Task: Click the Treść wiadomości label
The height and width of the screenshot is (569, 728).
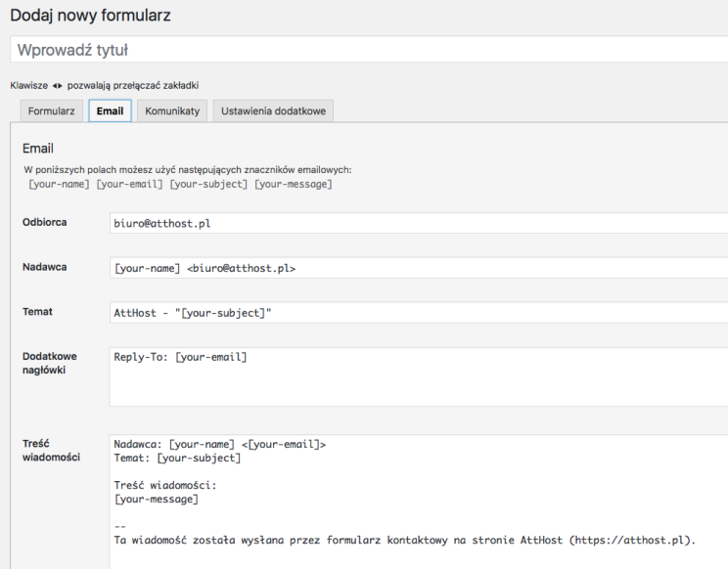Action: [x=51, y=451]
